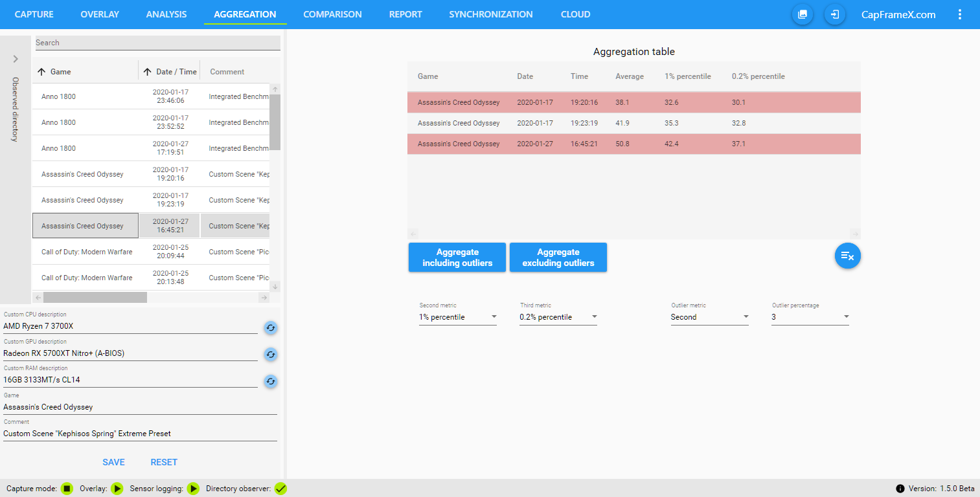
Task: Select aggregation row with average 50.8
Action: pos(634,144)
